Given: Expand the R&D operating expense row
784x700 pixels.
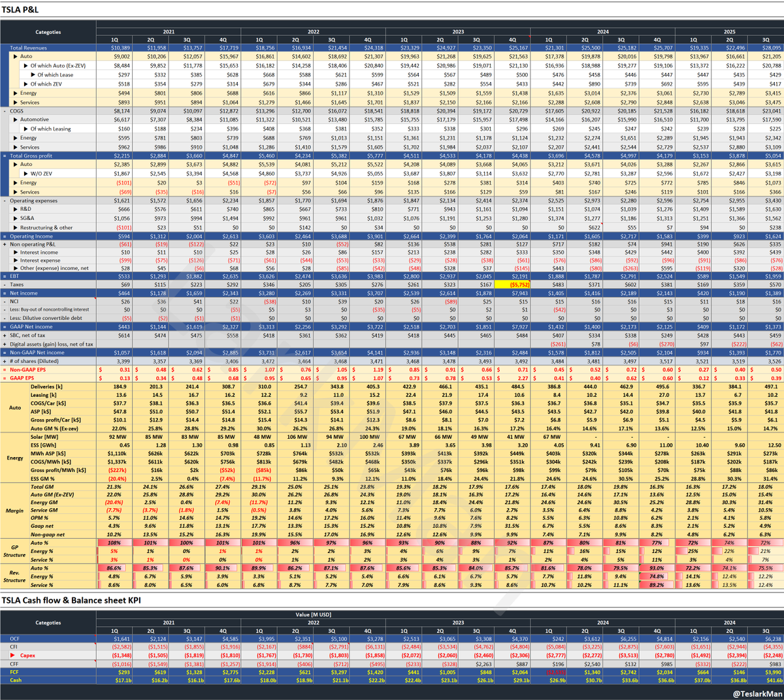Looking at the screenshot, I should [x=16, y=209].
